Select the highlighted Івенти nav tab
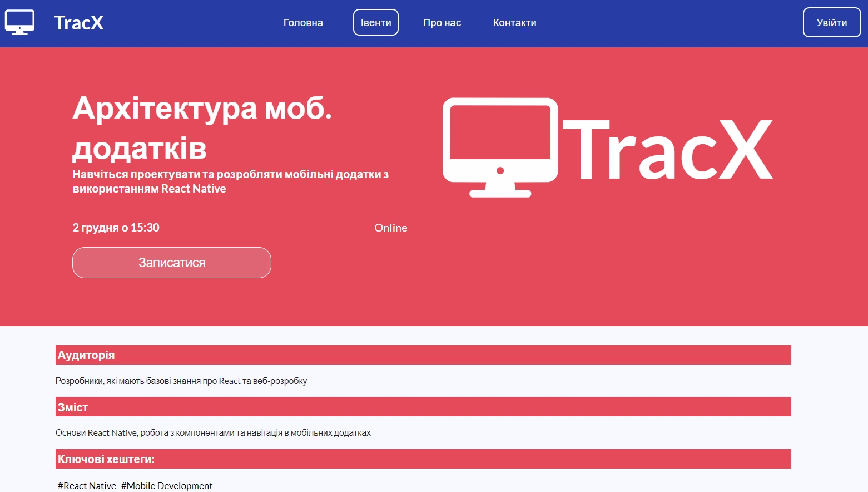868x492 pixels. pyautogui.click(x=376, y=22)
